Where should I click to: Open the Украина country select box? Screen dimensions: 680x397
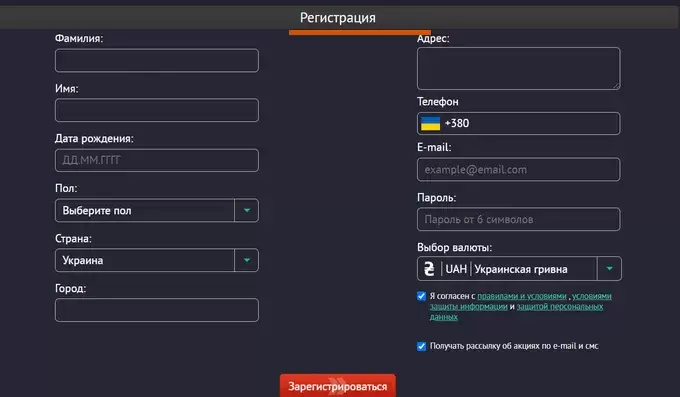coord(157,260)
